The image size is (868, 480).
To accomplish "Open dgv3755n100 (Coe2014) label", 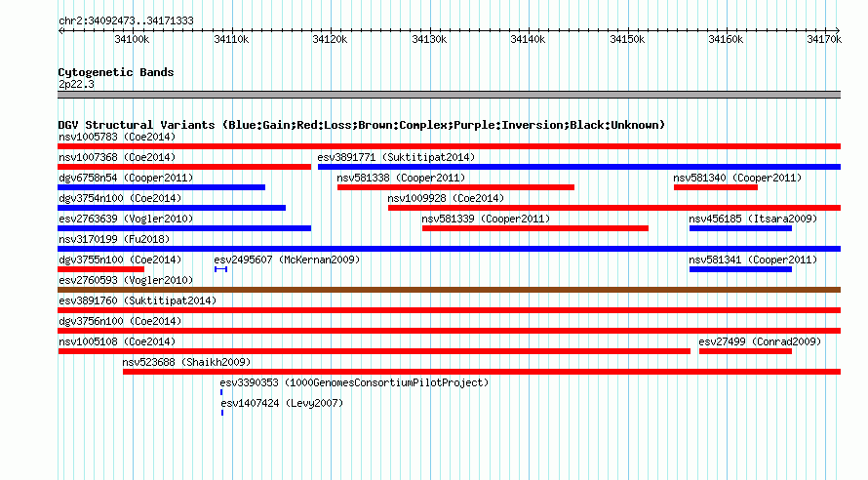I will (120, 260).
